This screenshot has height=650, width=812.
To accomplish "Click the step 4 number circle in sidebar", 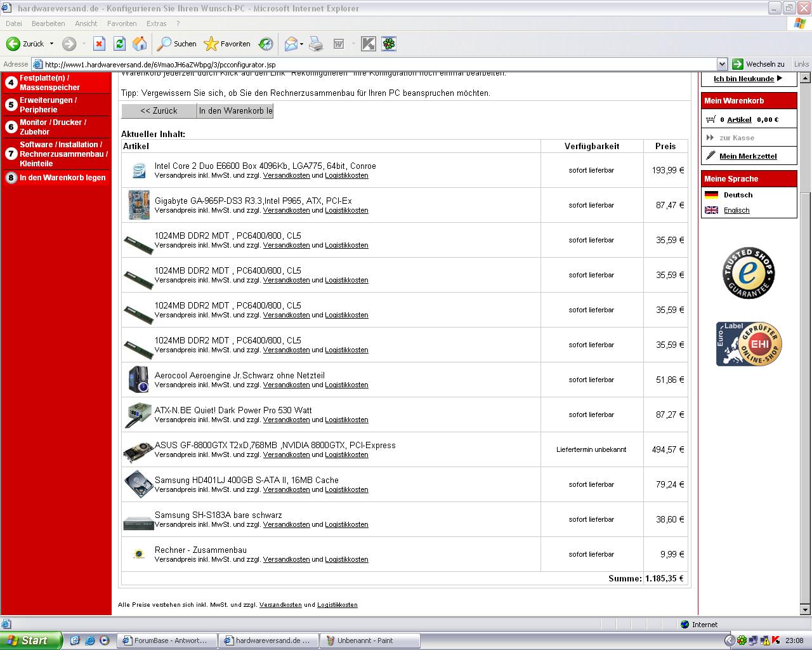I will point(11,83).
